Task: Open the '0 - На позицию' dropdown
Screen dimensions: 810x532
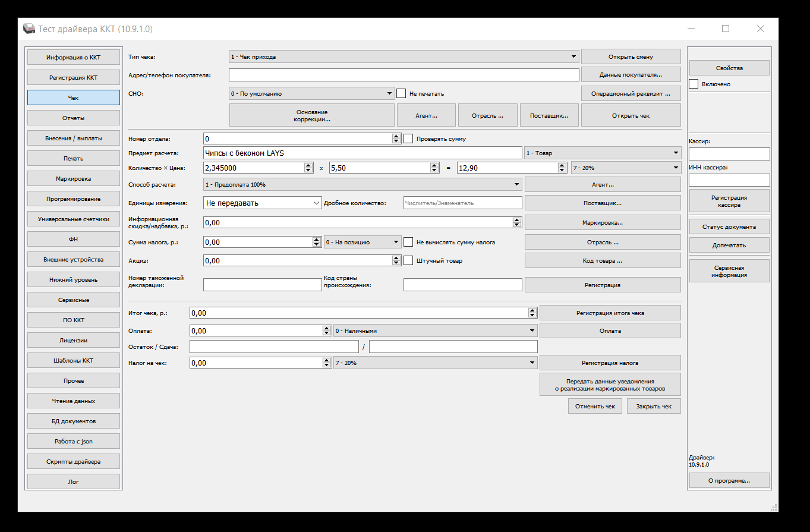Action: click(x=363, y=242)
